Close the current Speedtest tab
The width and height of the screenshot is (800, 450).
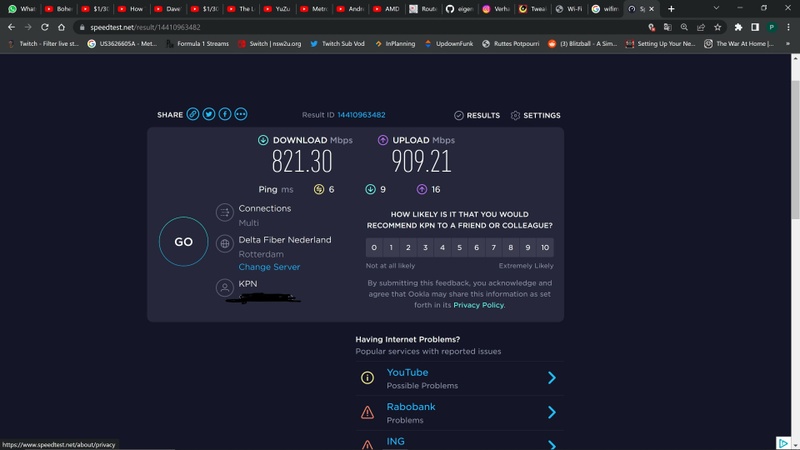652,9
